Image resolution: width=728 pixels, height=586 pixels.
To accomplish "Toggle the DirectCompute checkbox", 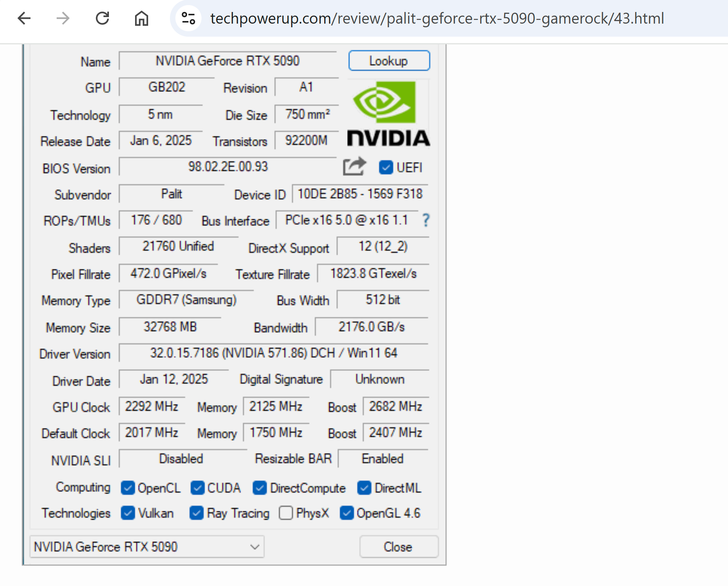I will [260, 488].
